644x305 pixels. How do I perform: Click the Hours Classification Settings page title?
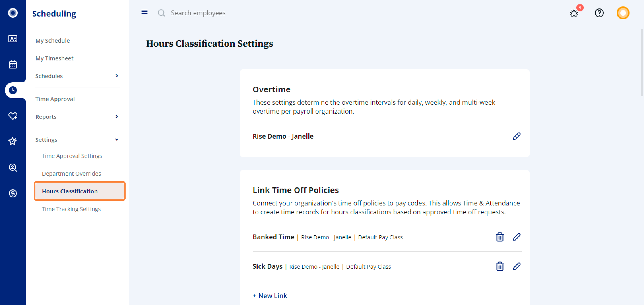pyautogui.click(x=210, y=44)
